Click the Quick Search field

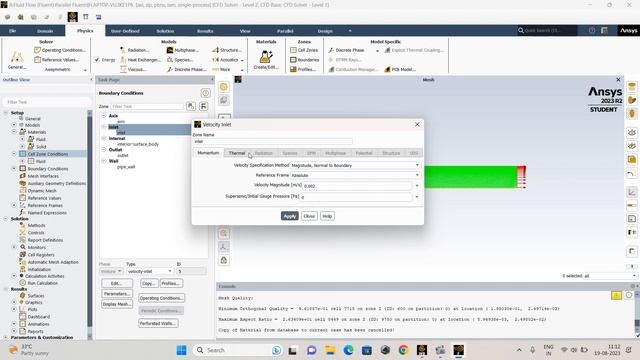click(547, 31)
